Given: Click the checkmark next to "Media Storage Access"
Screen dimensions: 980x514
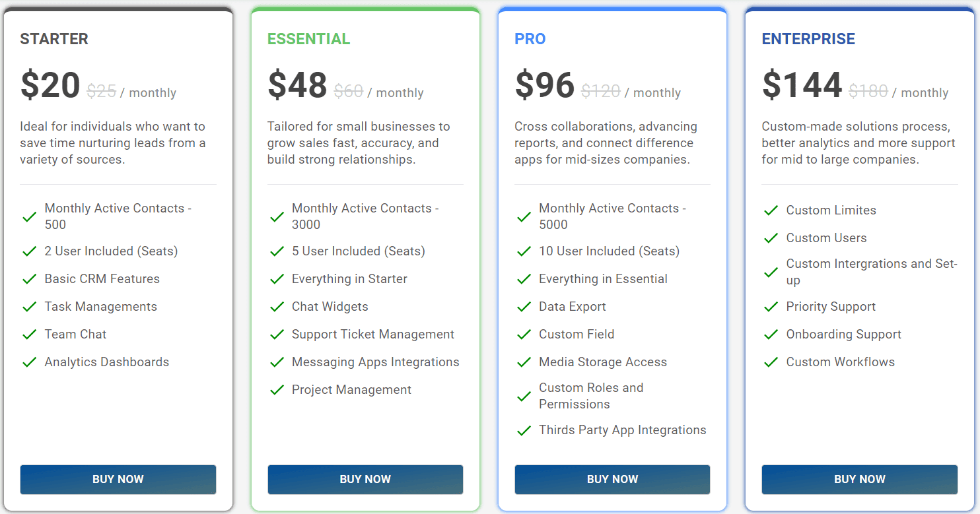Looking at the screenshot, I should [x=524, y=362].
